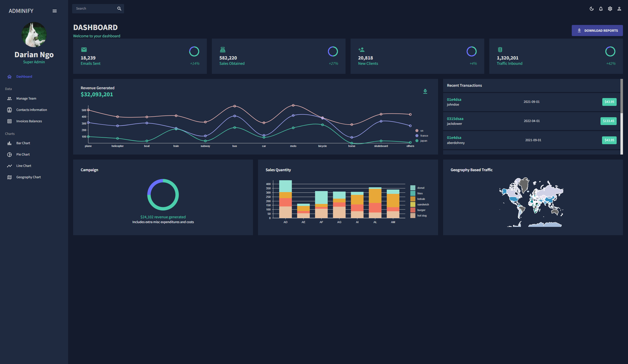The width and height of the screenshot is (628, 364).
Task: Open Contacts Information in sidebar
Action: (x=32, y=110)
